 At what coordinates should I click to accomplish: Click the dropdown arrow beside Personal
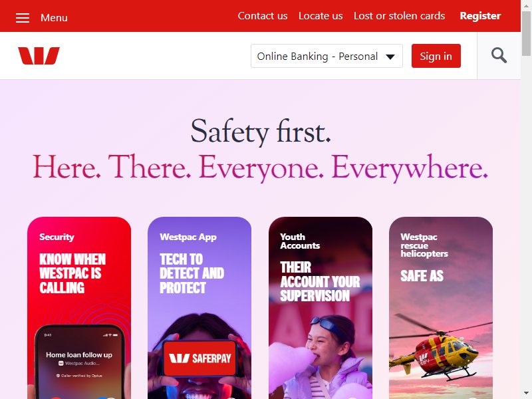(x=390, y=57)
